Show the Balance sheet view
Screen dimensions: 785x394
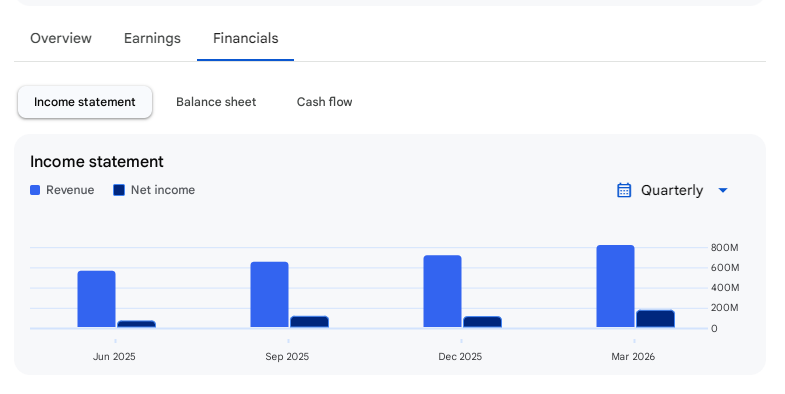point(216,102)
